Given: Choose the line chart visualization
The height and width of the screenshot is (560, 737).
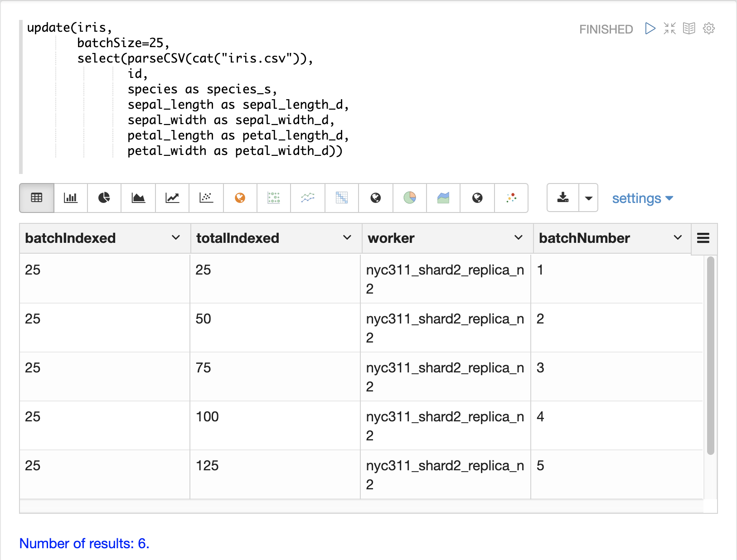Looking at the screenshot, I should pos(172,198).
